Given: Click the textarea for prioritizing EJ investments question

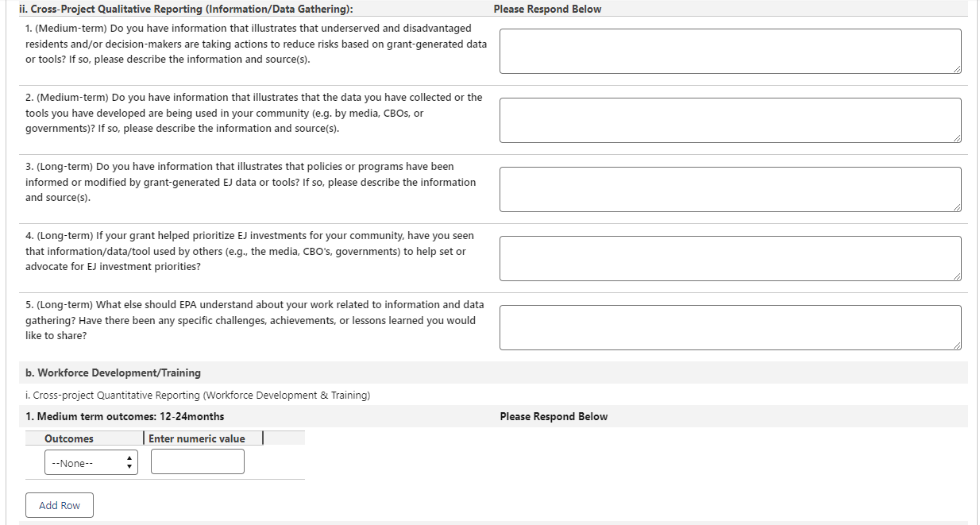Looking at the screenshot, I should 729,258.
